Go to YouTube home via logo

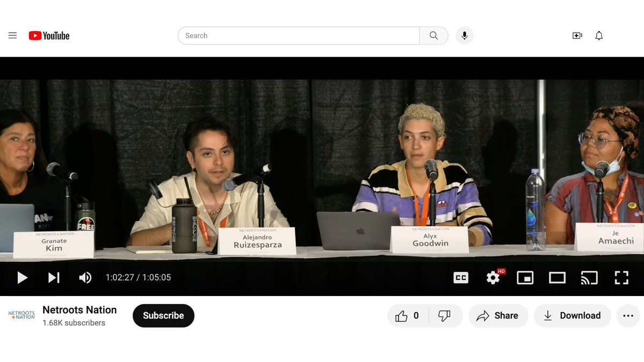tap(49, 36)
